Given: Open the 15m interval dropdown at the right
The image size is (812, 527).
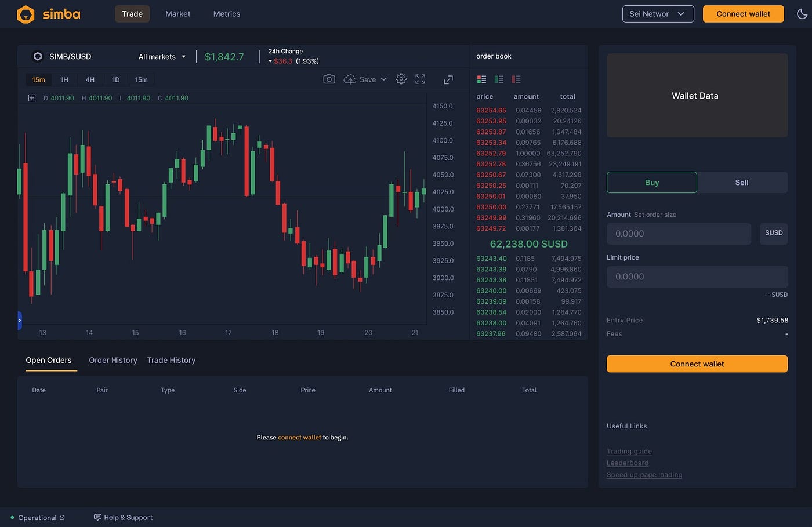Looking at the screenshot, I should (142, 79).
